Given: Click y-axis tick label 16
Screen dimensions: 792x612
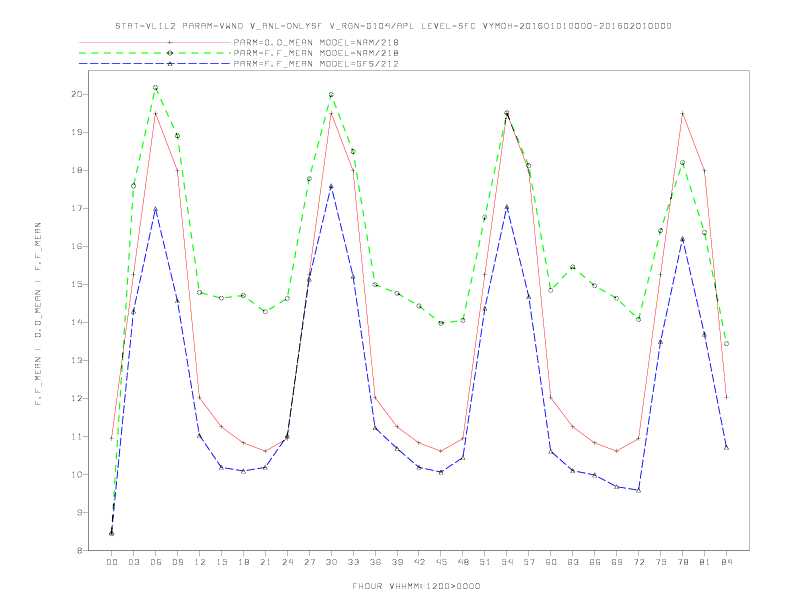Looking at the screenshot, I should (x=77, y=246).
